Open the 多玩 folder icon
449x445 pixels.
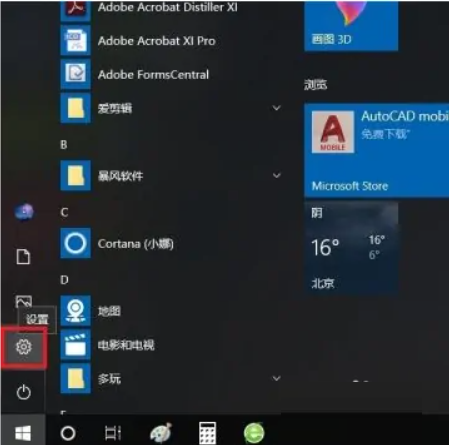tap(76, 379)
